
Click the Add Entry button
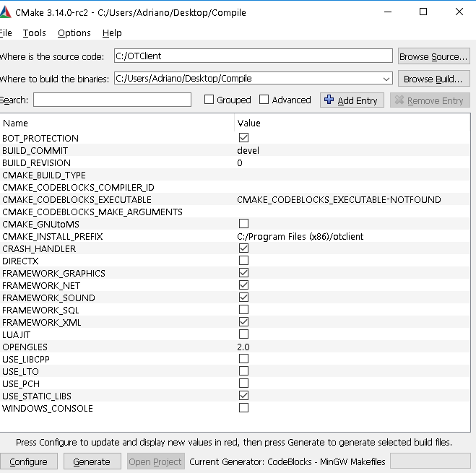pos(352,100)
